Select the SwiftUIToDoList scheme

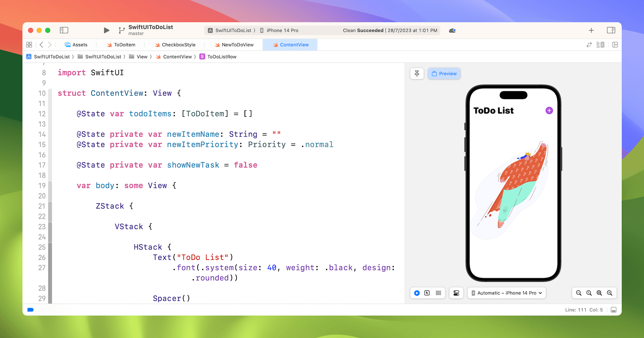tap(230, 30)
